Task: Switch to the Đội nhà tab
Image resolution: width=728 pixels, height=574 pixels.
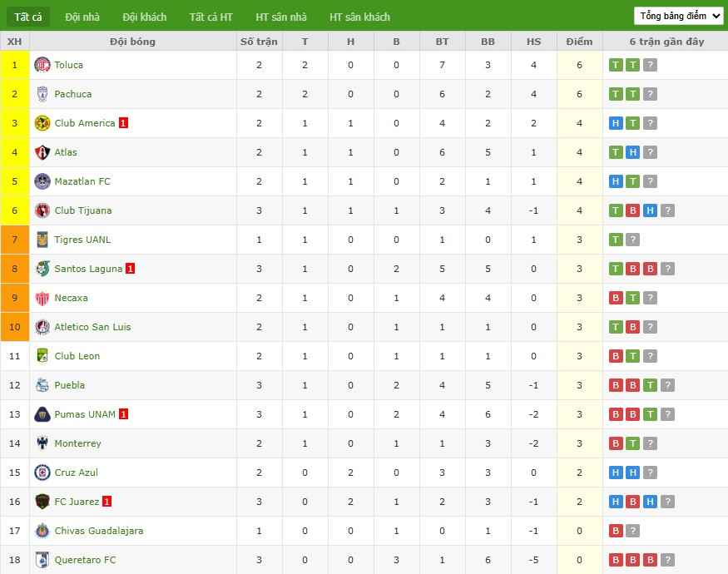Action: point(82,17)
